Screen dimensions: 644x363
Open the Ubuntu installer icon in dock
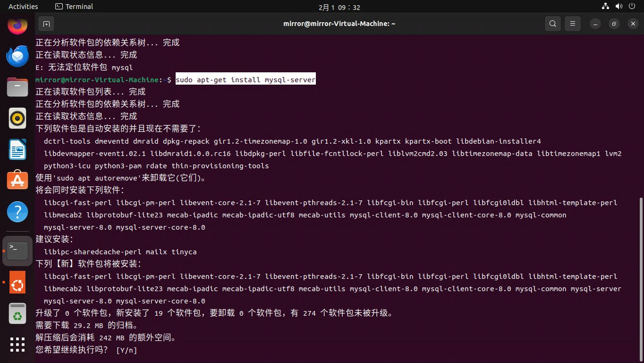tap(17, 282)
